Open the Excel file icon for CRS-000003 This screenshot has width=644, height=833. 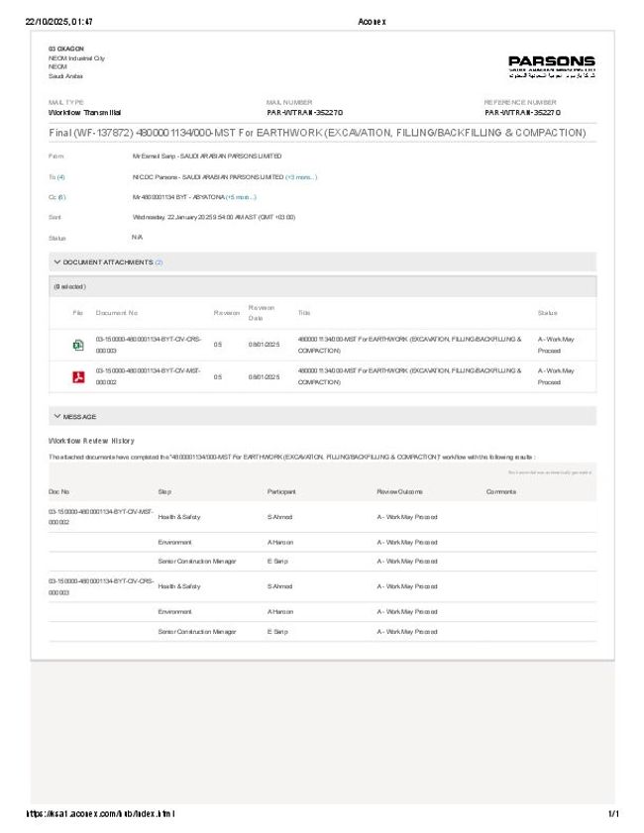pyautogui.click(x=77, y=345)
